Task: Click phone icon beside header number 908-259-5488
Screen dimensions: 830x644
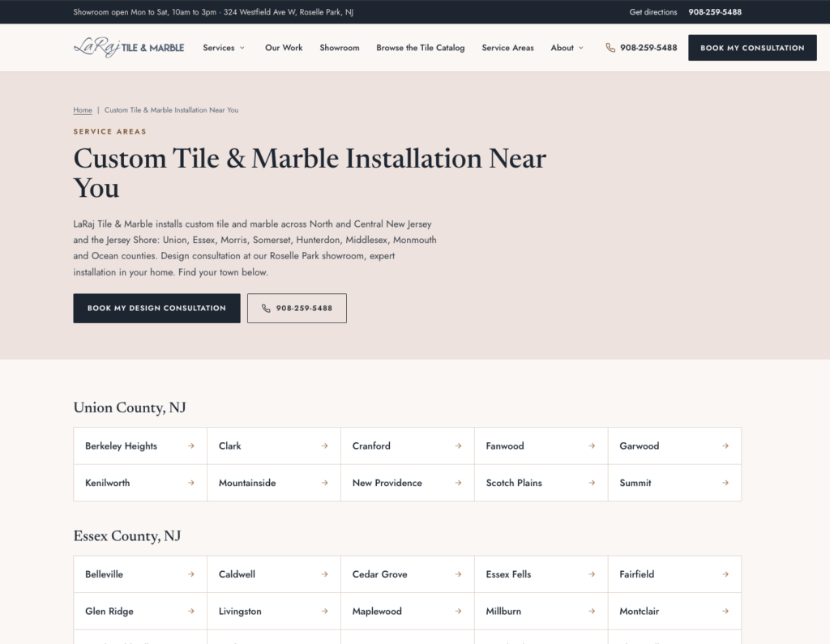Action: click(610, 48)
